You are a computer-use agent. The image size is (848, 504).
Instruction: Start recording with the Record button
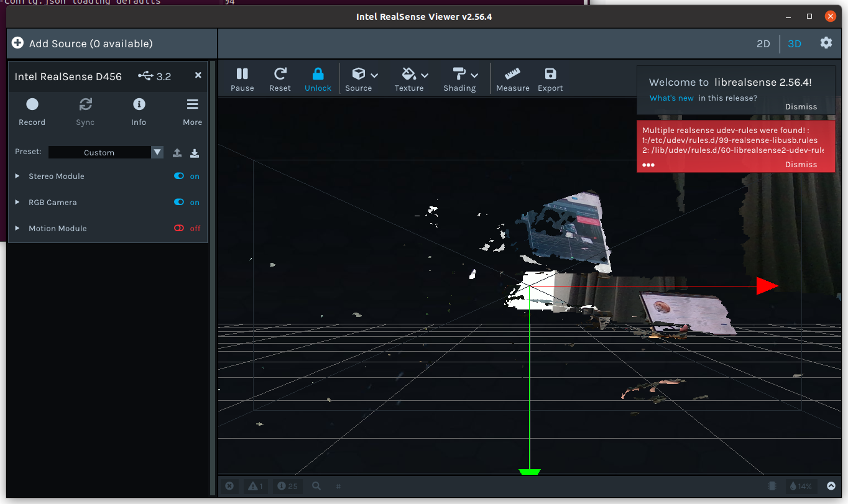tap(32, 112)
